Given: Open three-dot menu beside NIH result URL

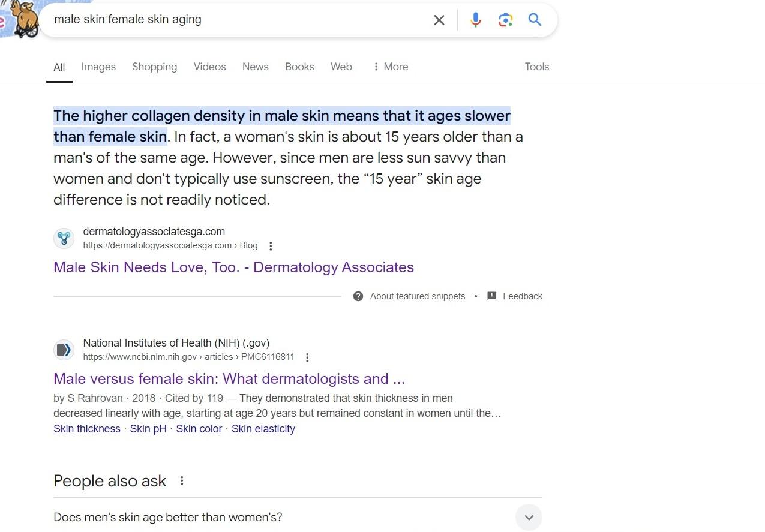Looking at the screenshot, I should (x=307, y=357).
